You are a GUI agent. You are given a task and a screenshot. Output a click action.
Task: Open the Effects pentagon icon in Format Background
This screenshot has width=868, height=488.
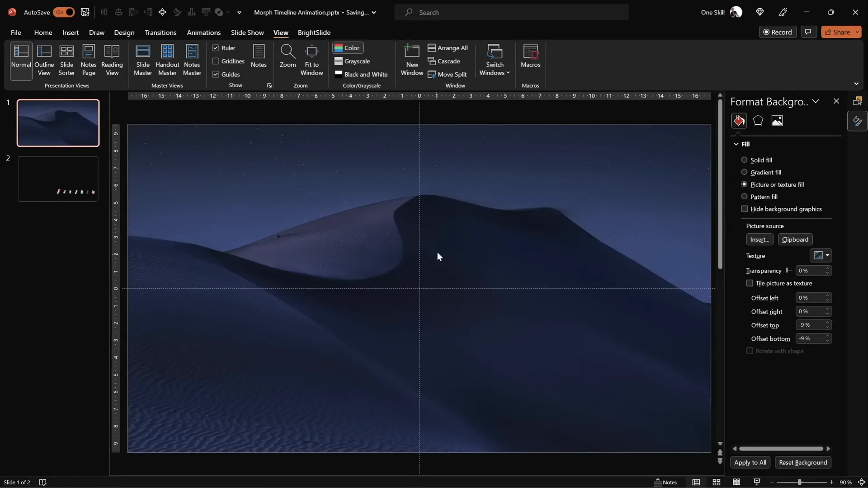[x=758, y=121]
